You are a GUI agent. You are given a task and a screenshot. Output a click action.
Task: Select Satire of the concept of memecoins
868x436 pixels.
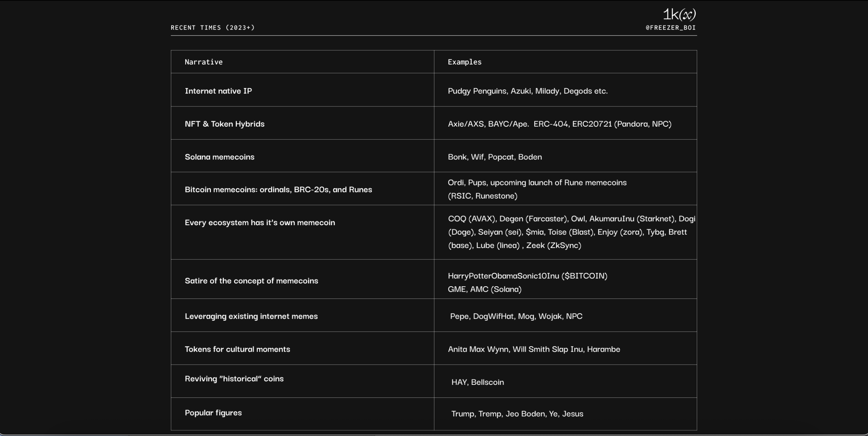(x=251, y=281)
